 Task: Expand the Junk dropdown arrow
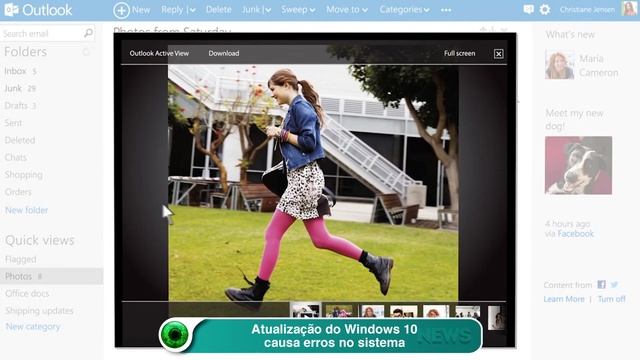(267, 10)
